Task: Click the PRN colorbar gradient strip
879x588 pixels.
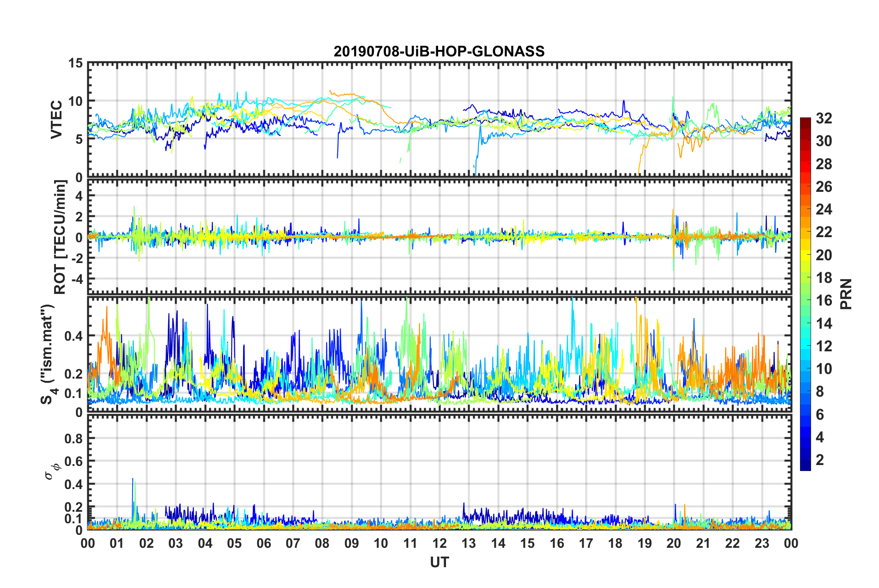Action: [x=805, y=294]
